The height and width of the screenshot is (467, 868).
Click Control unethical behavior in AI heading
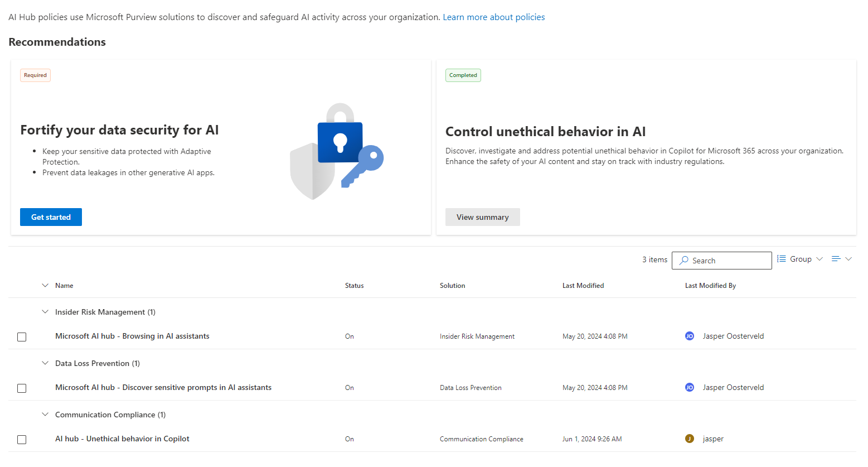tap(545, 132)
